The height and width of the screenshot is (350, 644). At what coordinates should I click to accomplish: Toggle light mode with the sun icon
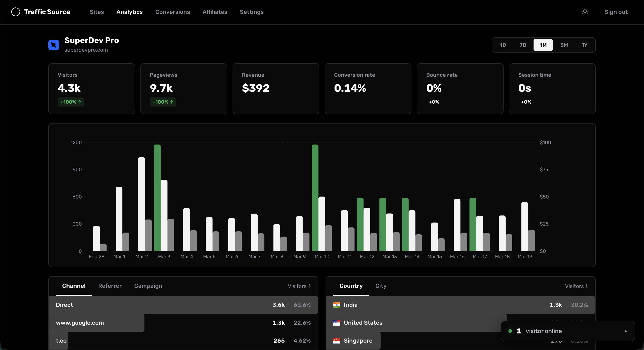tap(585, 11)
